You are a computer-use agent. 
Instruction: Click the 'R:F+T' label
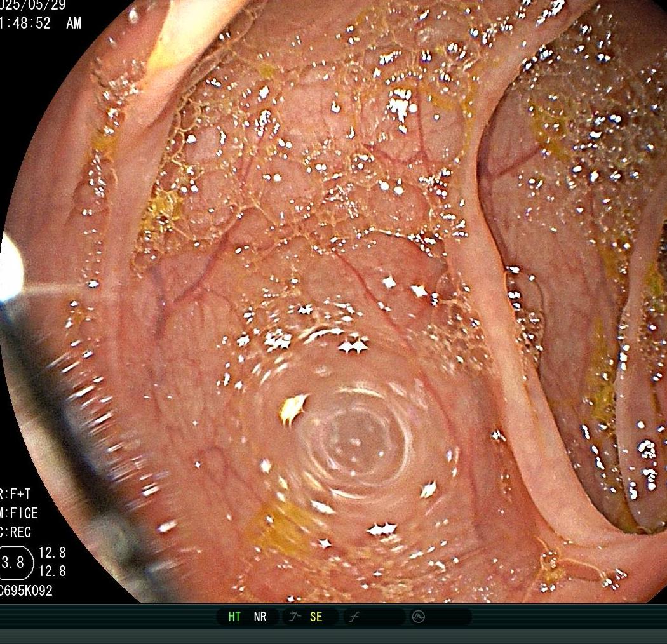[x=15, y=494]
